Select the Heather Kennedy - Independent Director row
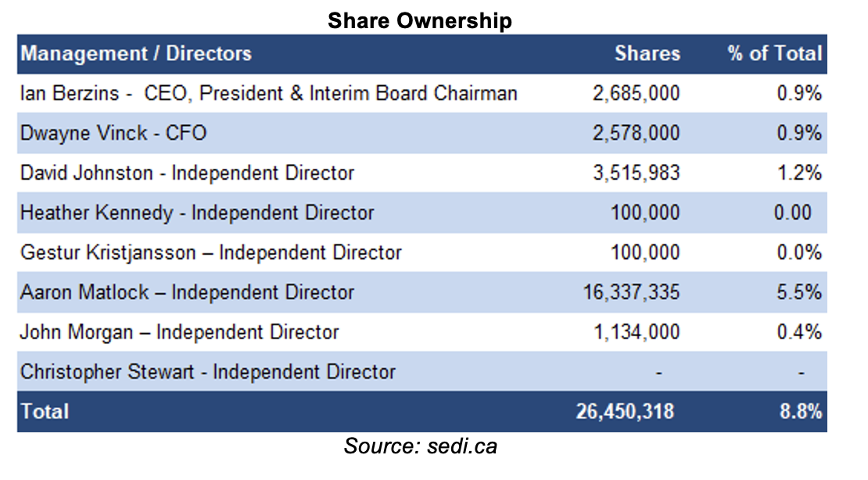The width and height of the screenshot is (868, 480). click(421, 213)
